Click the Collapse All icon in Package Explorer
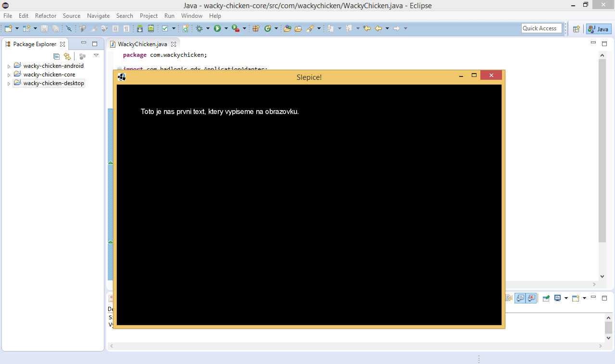 (56, 56)
